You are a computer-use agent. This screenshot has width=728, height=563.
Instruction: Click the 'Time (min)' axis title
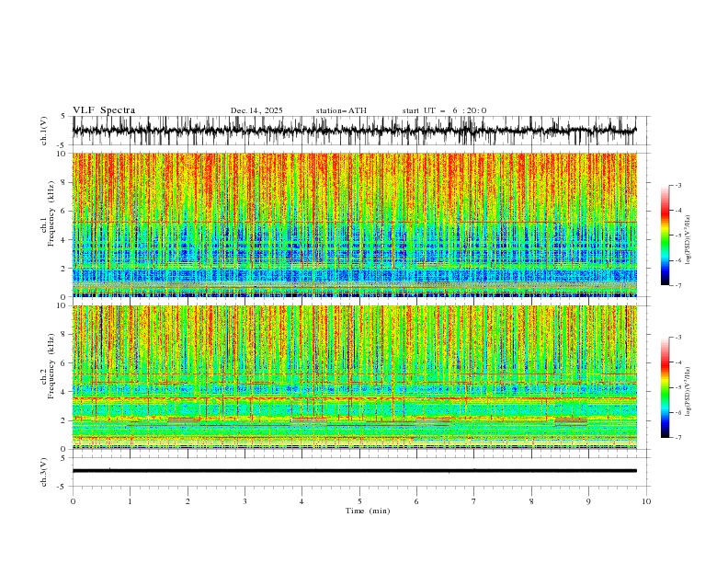tap(368, 511)
